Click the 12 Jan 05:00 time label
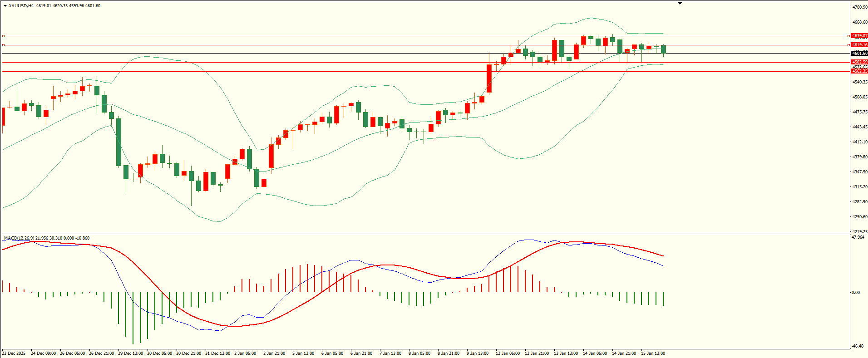Image resolution: width=868 pixels, height=358 pixels. tap(508, 353)
